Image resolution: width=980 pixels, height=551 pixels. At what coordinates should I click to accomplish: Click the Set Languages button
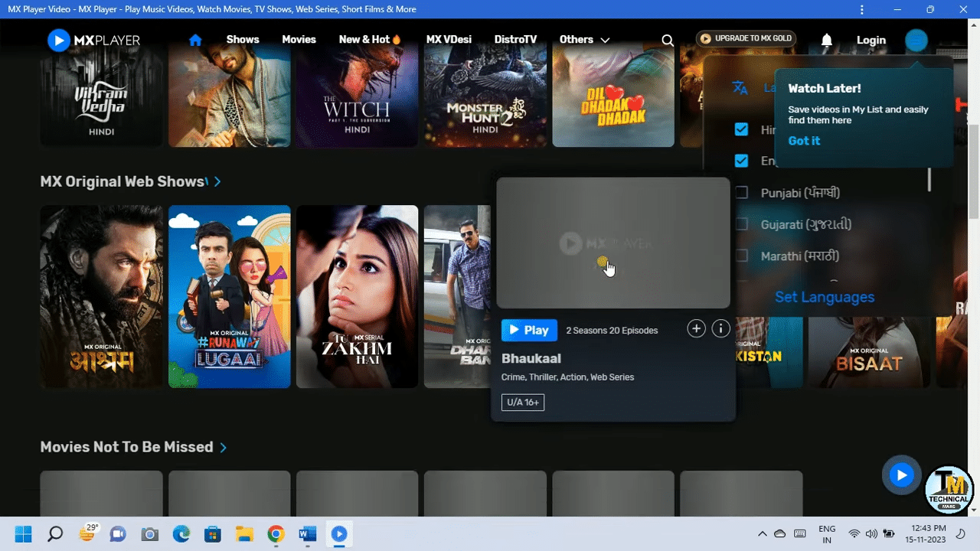click(x=825, y=297)
